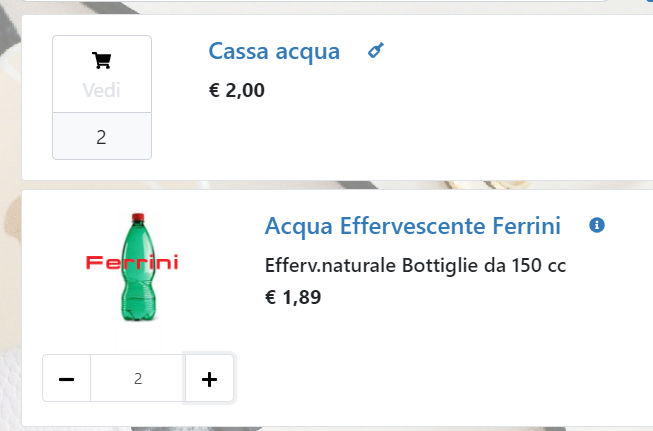Viewport: 653px width, 431px height.
Task: Click the red Ferrini logo on the product image
Action: pyautogui.click(x=132, y=264)
